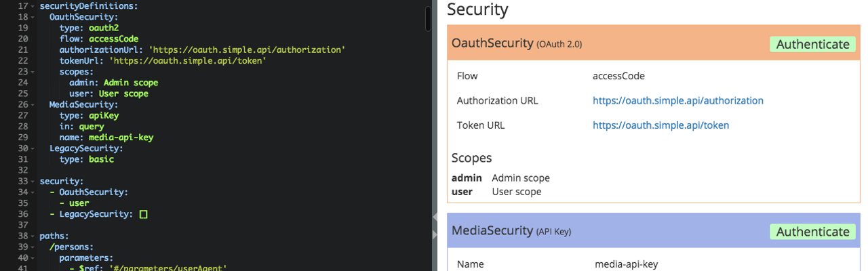868x271 pixels.
Task: Click the 'Token URL' label in preview
Action: (481, 125)
